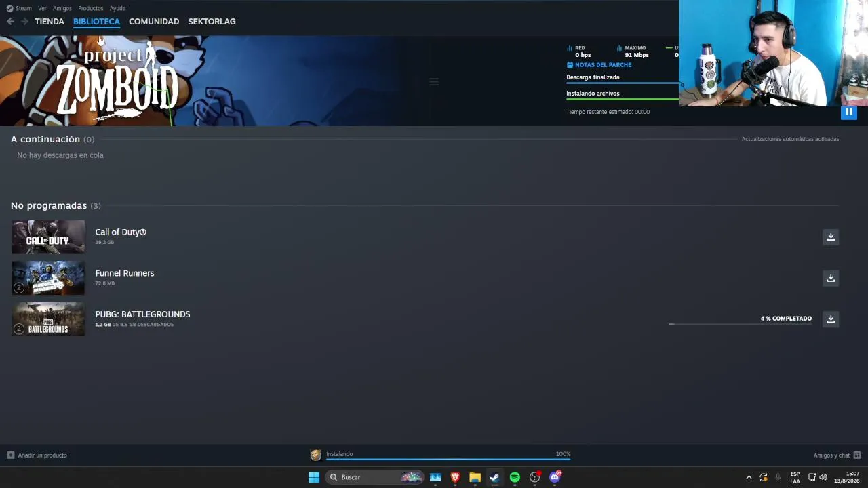
Task: Open the Steam menu
Action: 19,8
